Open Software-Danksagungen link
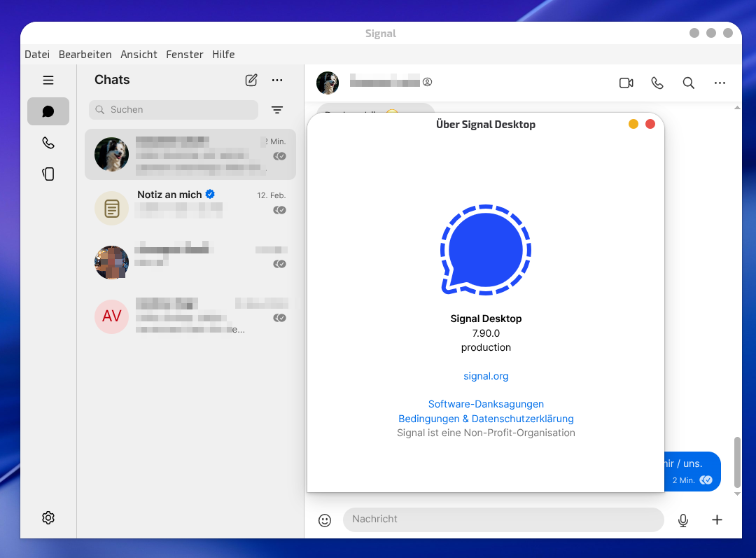 coord(486,404)
